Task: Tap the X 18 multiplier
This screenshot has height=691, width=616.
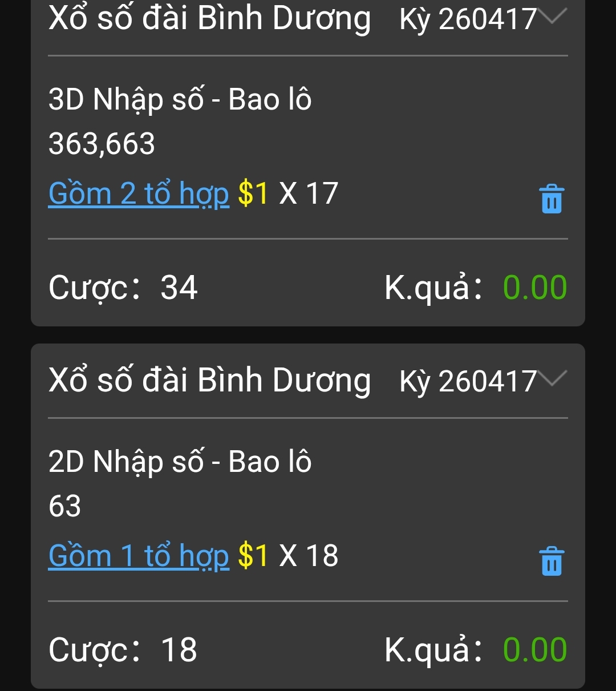Action: point(309,556)
